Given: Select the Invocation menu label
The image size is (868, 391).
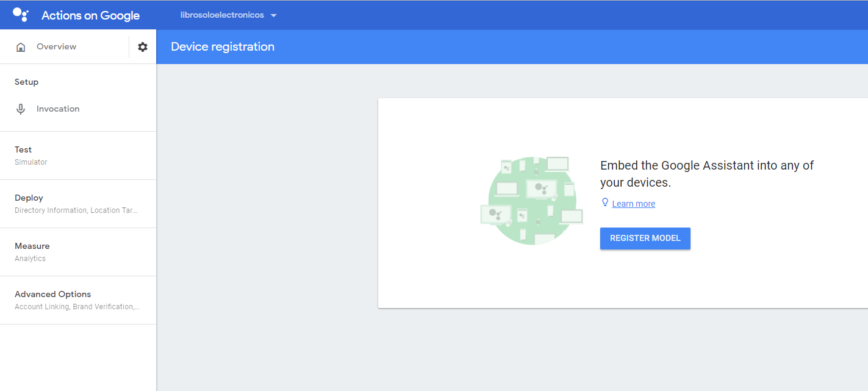Looking at the screenshot, I should pyautogui.click(x=58, y=109).
